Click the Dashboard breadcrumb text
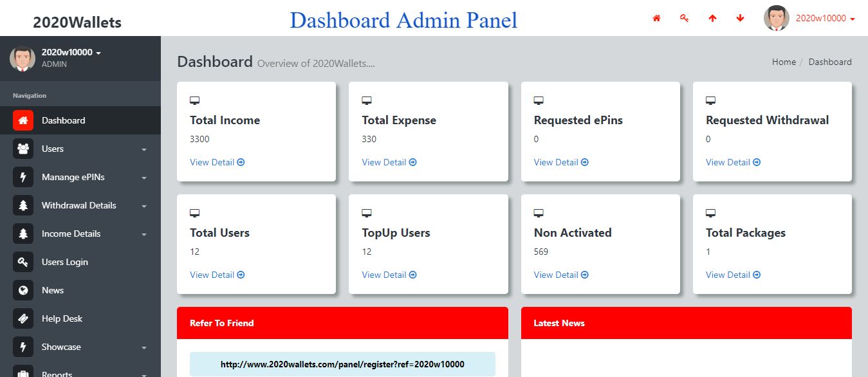The width and height of the screenshot is (868, 377). click(x=830, y=62)
